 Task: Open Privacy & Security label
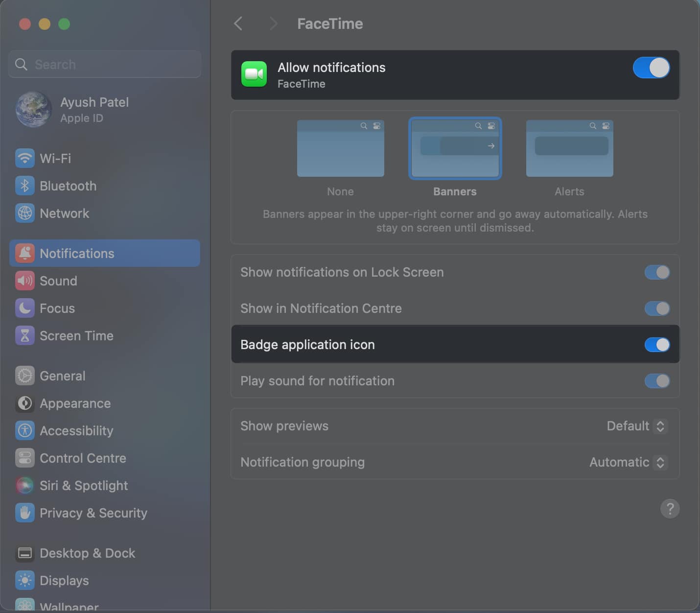pyautogui.click(x=93, y=513)
